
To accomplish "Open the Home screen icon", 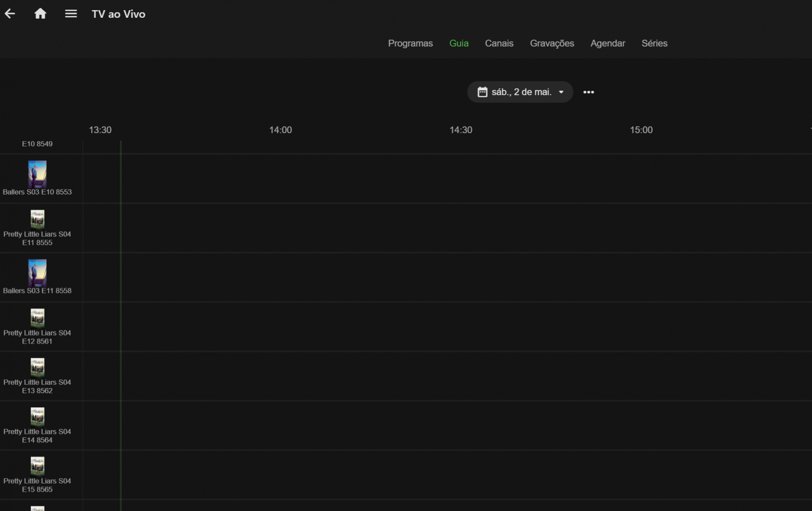I will coord(40,14).
